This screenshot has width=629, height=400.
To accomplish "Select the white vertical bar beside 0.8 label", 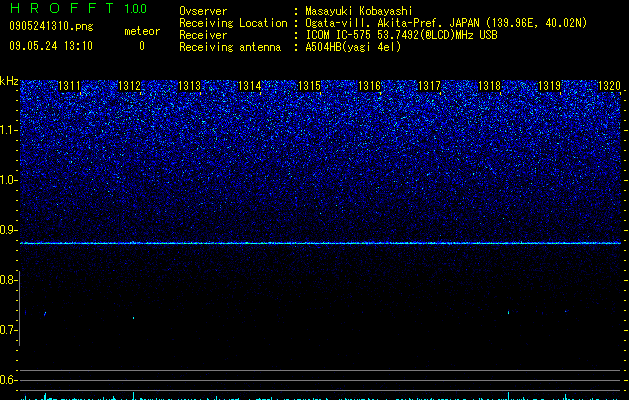I will 19,308.
